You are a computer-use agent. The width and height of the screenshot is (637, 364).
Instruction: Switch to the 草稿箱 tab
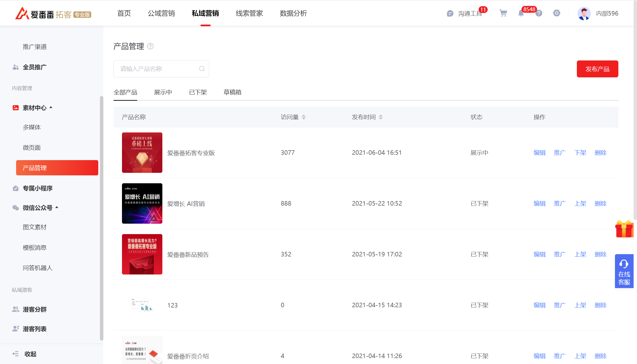(x=232, y=92)
